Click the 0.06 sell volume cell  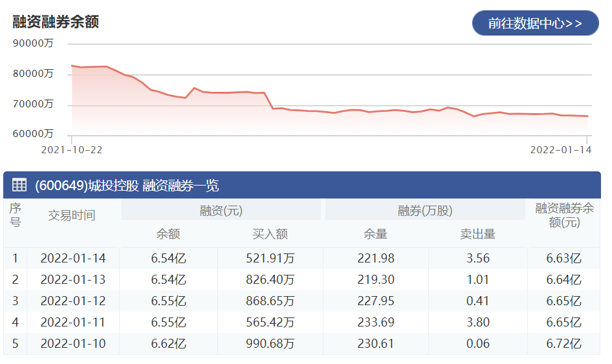pyautogui.click(x=477, y=344)
